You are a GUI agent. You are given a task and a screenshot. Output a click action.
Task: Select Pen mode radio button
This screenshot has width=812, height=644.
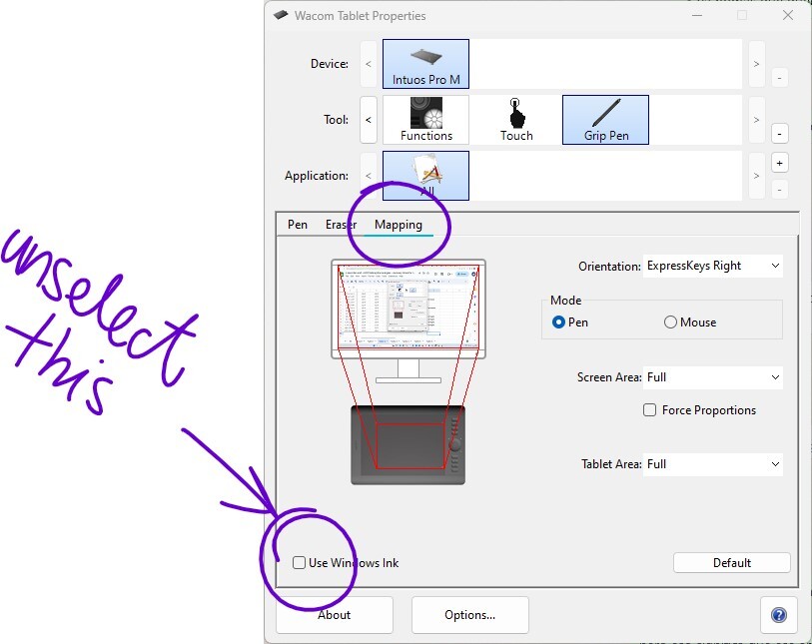[x=558, y=322]
